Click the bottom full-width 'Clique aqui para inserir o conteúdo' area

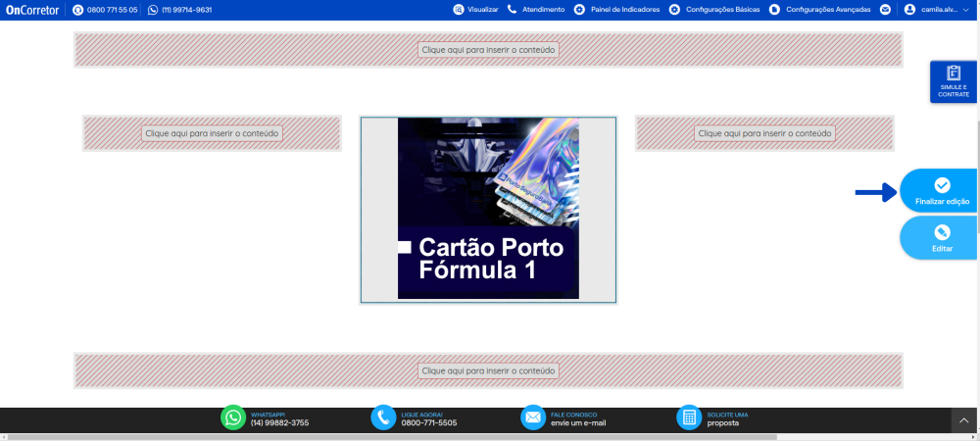click(488, 370)
